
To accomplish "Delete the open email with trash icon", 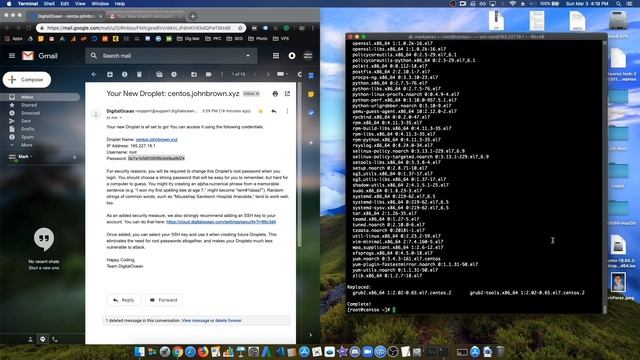I will 139,74.
